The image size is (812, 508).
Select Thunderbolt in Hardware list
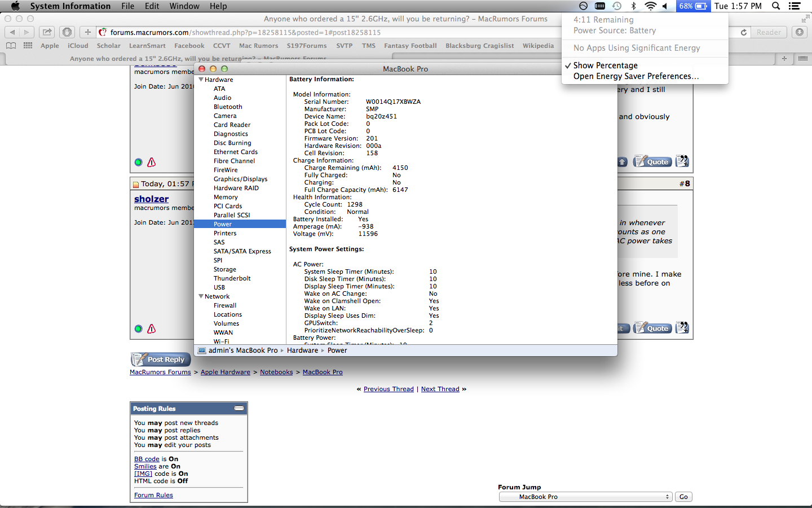pos(232,278)
